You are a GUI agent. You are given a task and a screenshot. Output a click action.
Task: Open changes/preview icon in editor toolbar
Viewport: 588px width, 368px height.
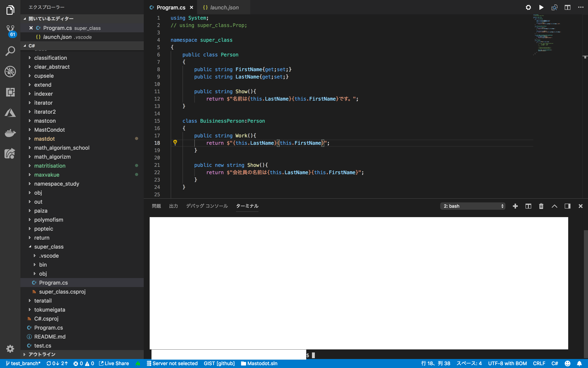555,7
